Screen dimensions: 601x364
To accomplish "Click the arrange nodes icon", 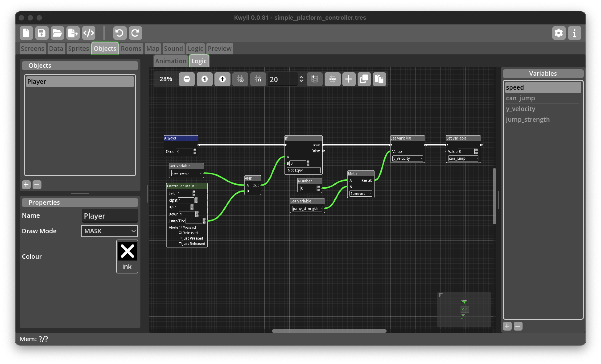I will (332, 79).
